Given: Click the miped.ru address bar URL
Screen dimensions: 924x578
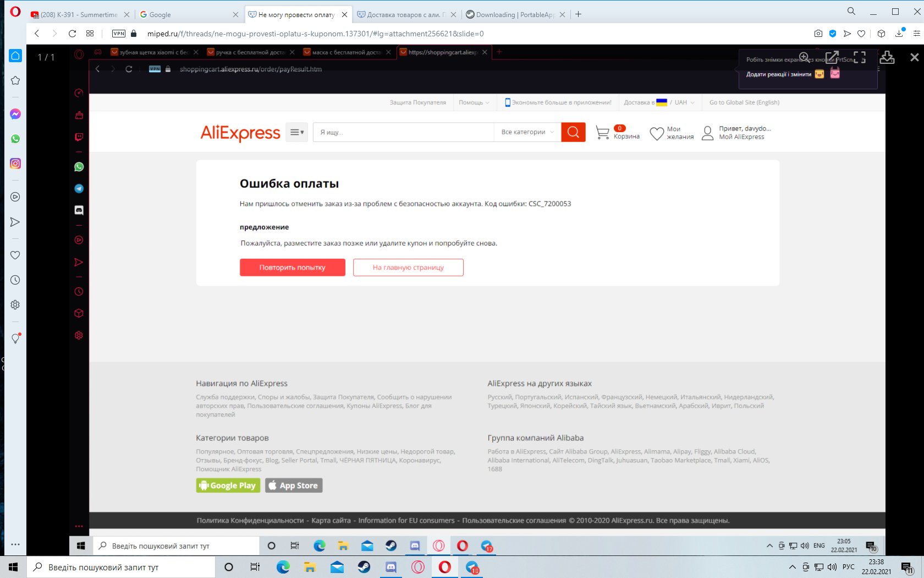Looking at the screenshot, I should (x=316, y=34).
